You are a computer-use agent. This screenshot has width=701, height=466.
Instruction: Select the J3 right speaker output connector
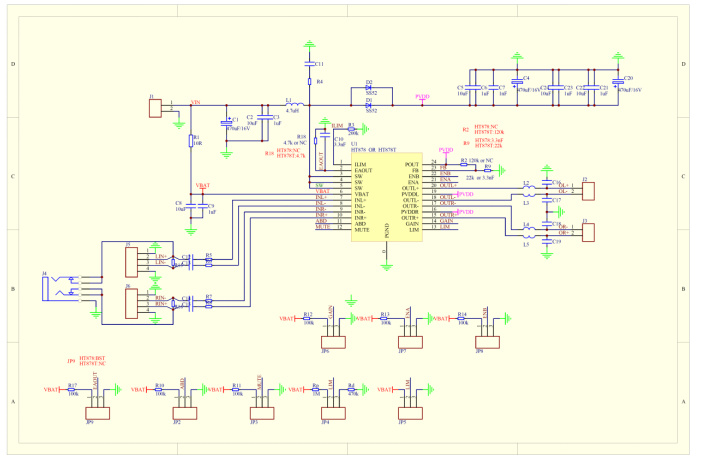(x=588, y=233)
